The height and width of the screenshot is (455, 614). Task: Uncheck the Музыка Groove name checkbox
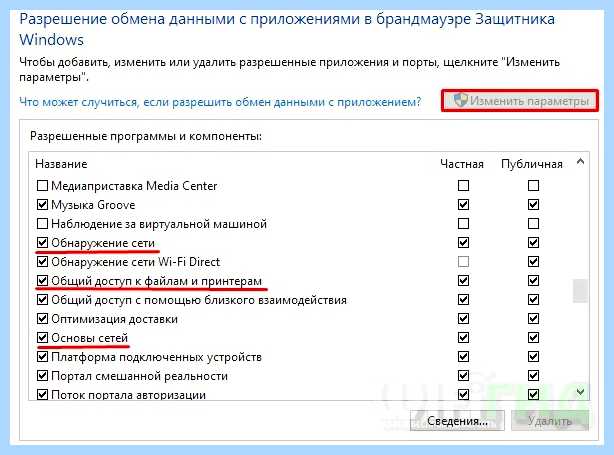tap(42, 204)
